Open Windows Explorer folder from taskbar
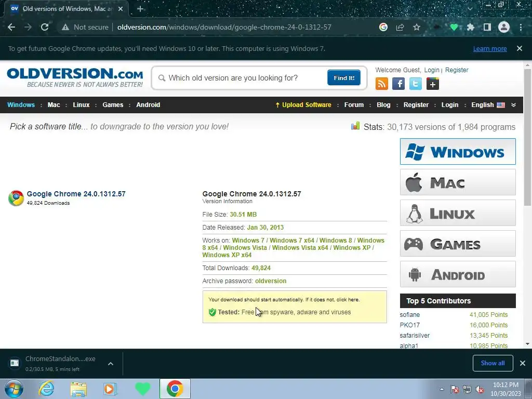The width and height of the screenshot is (532, 399). [x=78, y=389]
